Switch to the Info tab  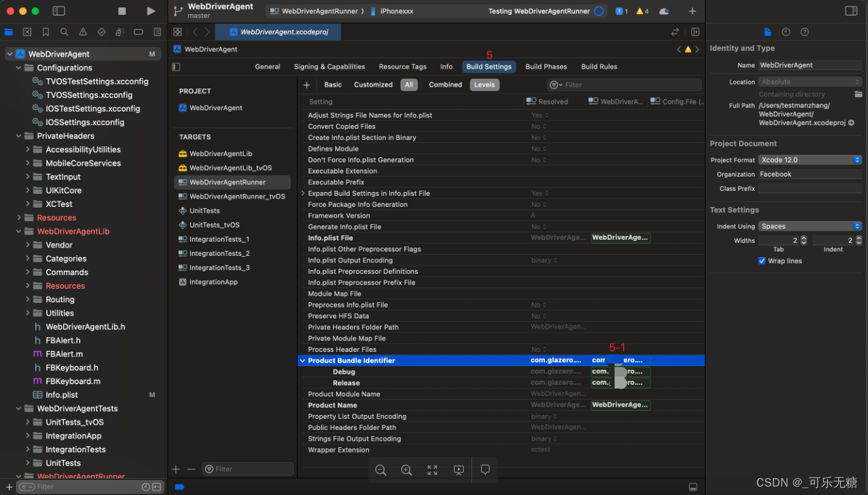pyautogui.click(x=446, y=66)
